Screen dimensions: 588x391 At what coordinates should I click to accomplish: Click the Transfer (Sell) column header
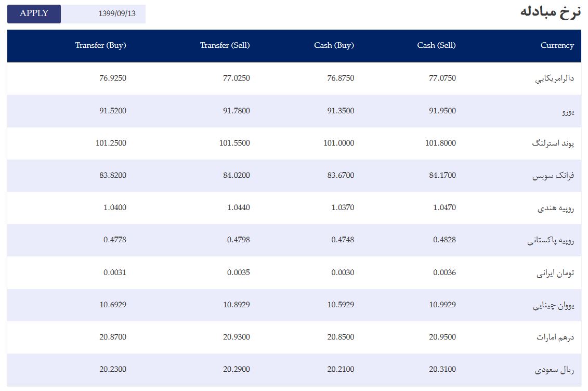225,45
